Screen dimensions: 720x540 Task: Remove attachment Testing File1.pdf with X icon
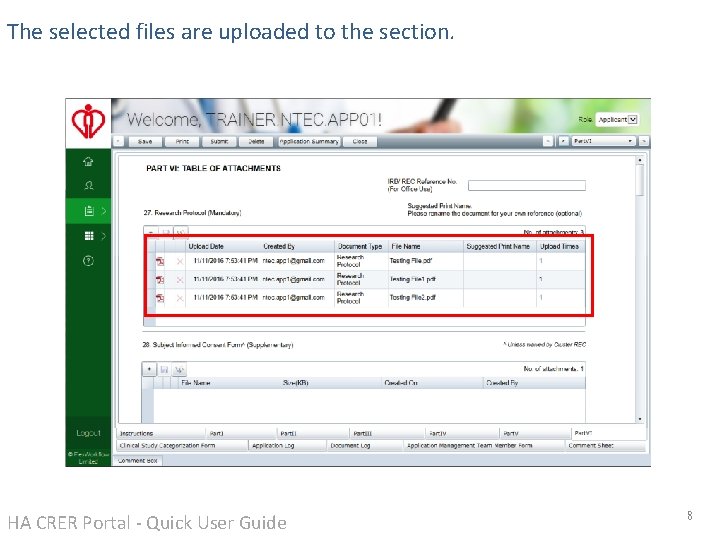[180, 280]
